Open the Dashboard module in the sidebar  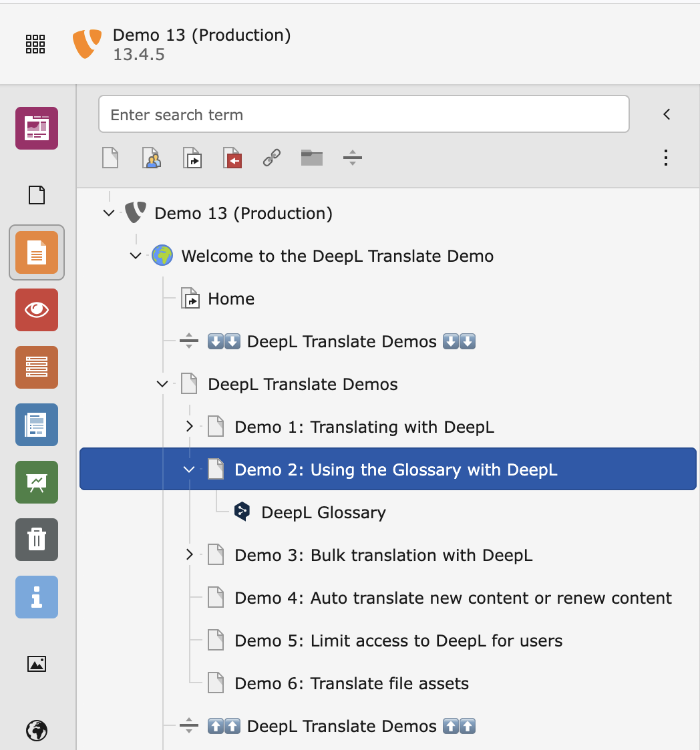(x=37, y=128)
